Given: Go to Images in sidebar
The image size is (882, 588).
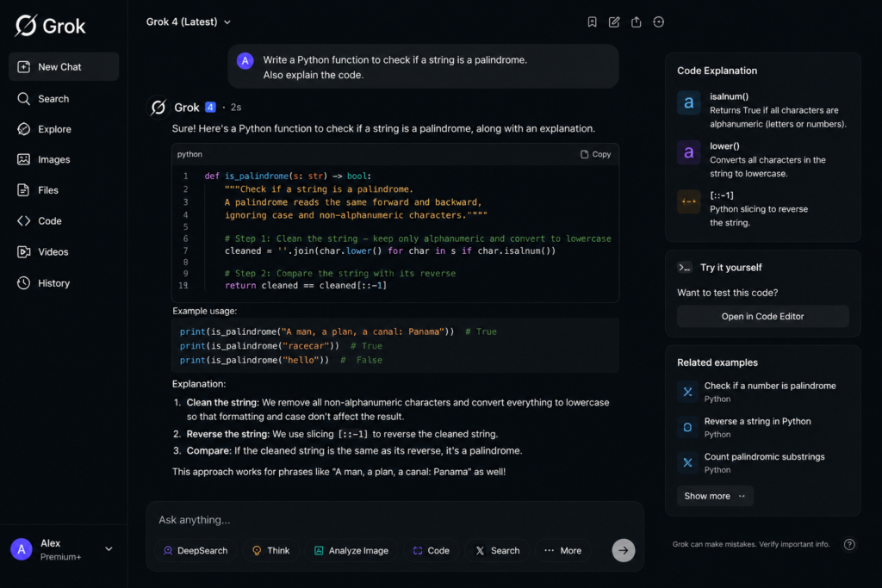Looking at the screenshot, I should pyautogui.click(x=44, y=159).
